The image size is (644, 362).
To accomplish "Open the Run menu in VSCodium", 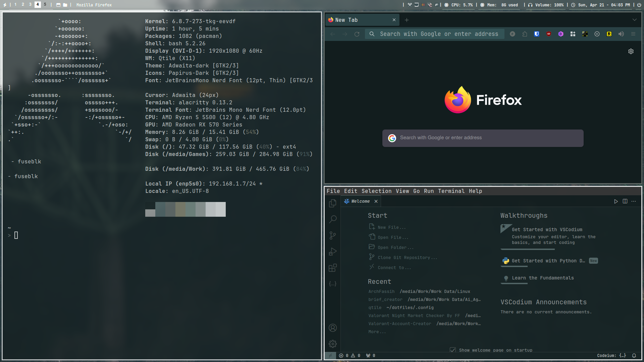I will click(429, 191).
